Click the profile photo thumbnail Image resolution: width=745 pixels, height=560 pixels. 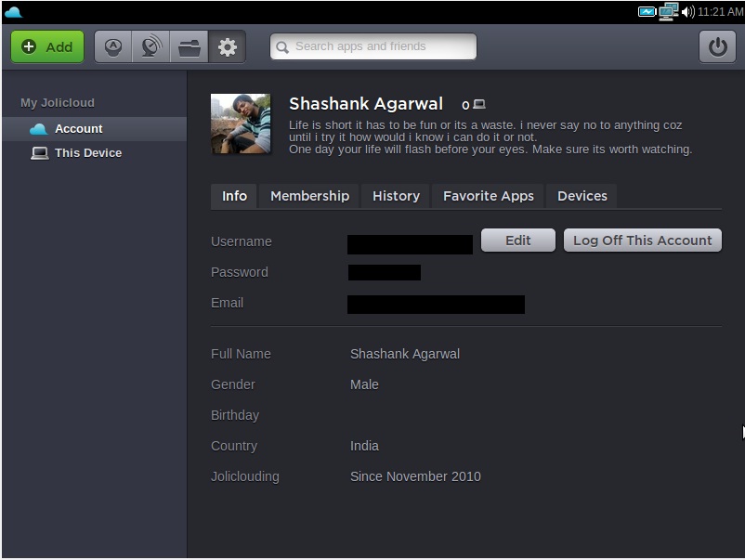(x=241, y=124)
